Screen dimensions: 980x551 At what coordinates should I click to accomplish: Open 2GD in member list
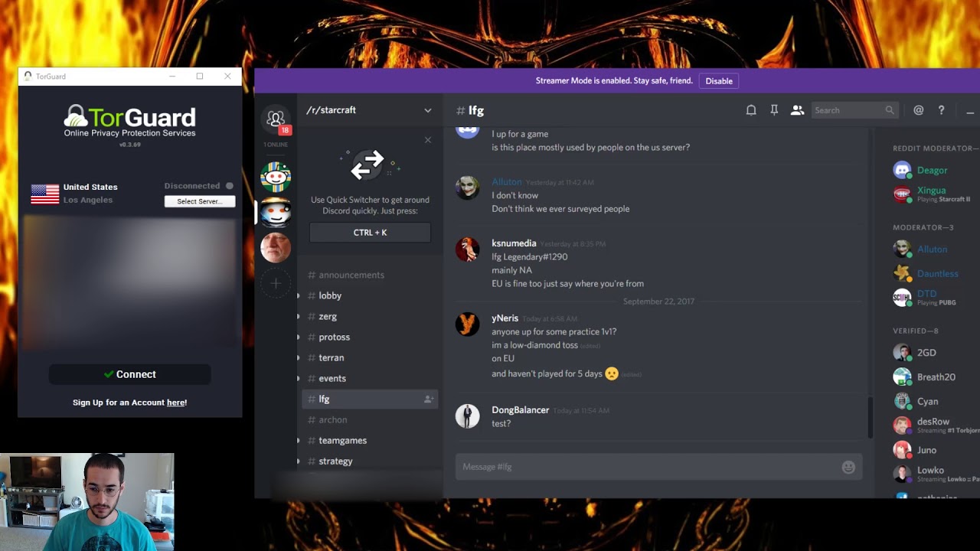pos(936,353)
